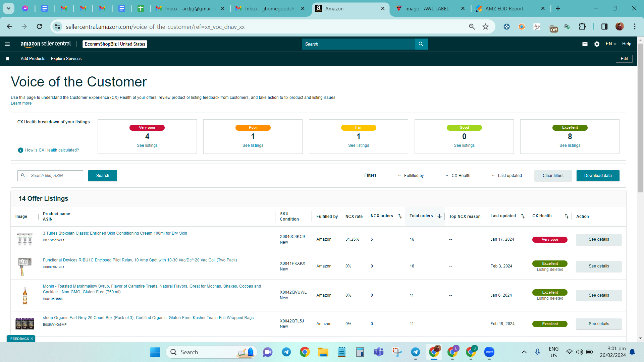Viewport: 644px width, 362px height.
Task: Open the browser zoom magnifier icon
Action: coord(472,26)
